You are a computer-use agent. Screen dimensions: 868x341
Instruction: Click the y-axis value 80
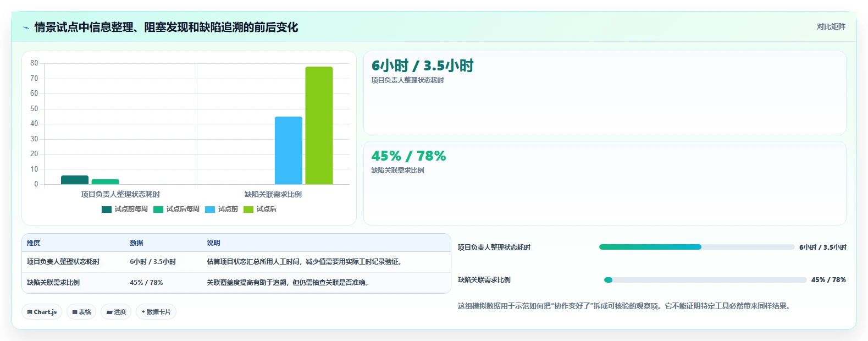pyautogui.click(x=34, y=63)
